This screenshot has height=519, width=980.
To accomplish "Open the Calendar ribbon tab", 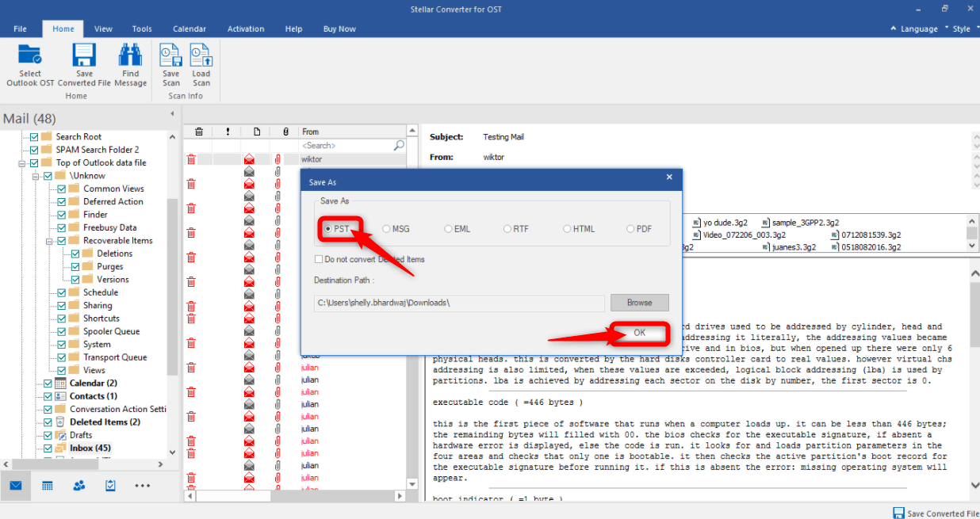I will click(x=189, y=29).
